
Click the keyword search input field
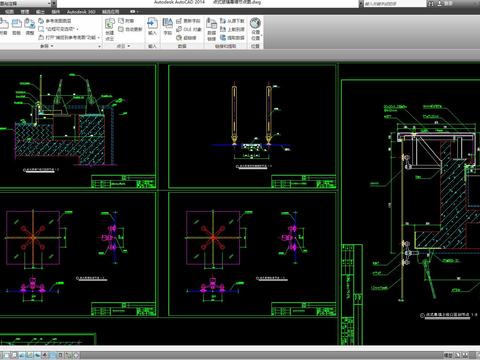394,4
